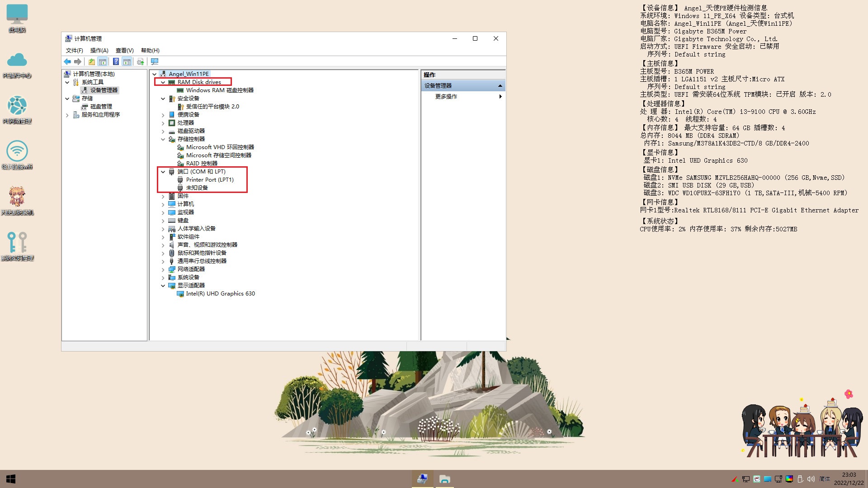Collapse the 系统工具 node in left tree
This screenshot has height=488, width=868.
pyautogui.click(x=67, y=82)
